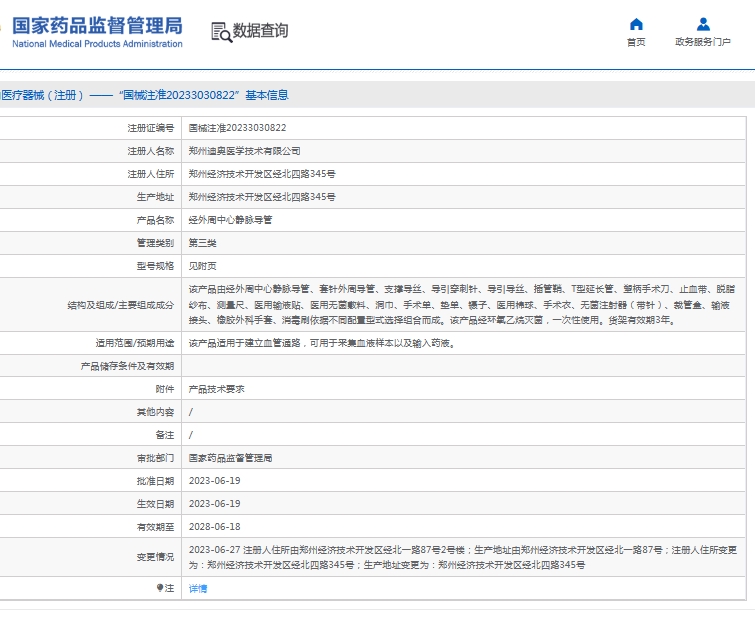Click the 适用范围 intended use text
The image size is (755, 618).
(323, 343)
